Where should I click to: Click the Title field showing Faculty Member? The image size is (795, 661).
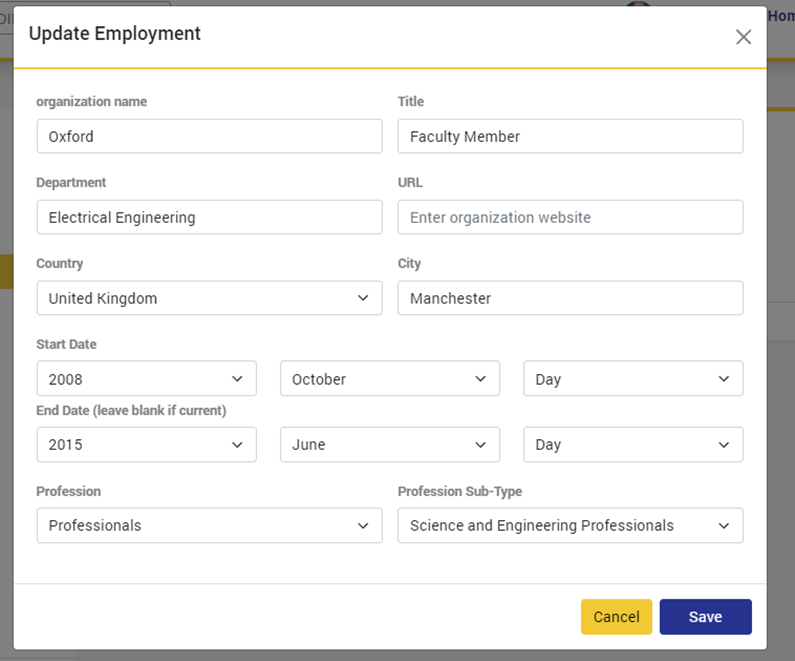570,137
